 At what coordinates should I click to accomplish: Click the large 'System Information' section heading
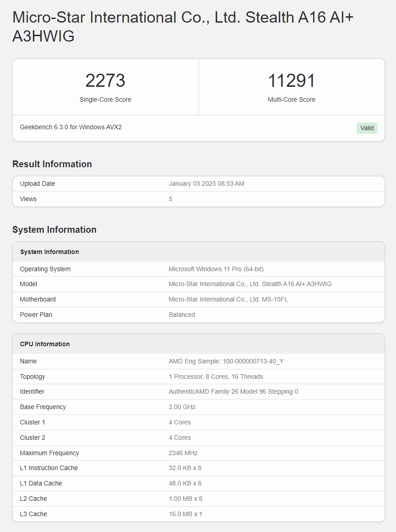[54, 229]
